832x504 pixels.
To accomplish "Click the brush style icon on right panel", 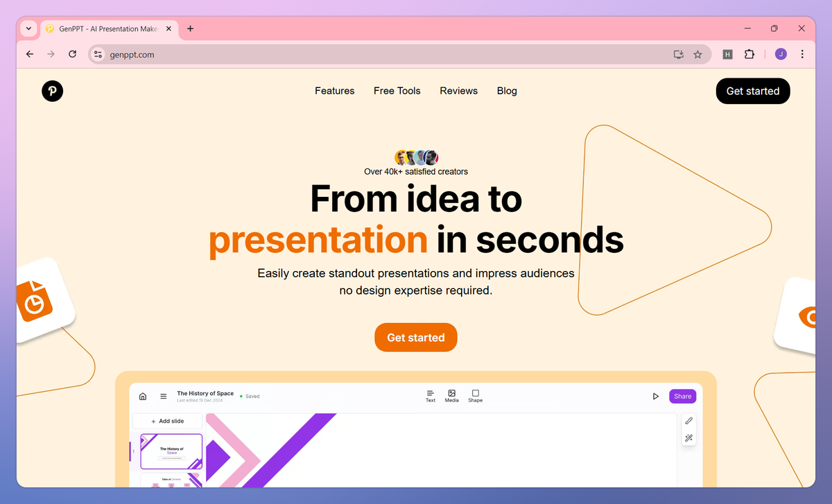I will (x=688, y=421).
